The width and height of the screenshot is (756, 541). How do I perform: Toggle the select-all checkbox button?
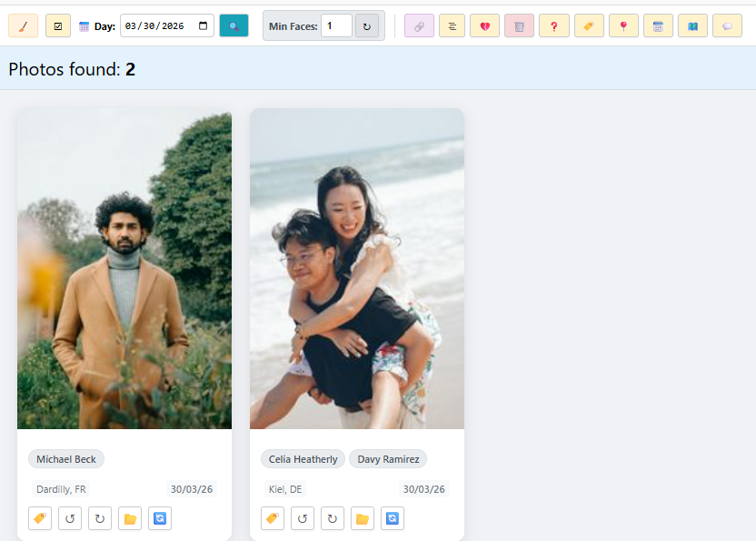[x=58, y=26]
